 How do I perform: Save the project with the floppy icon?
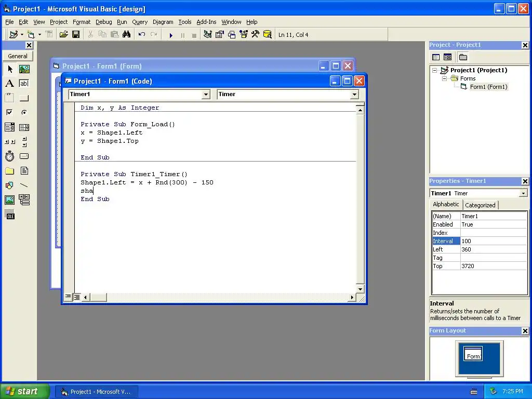76,34
